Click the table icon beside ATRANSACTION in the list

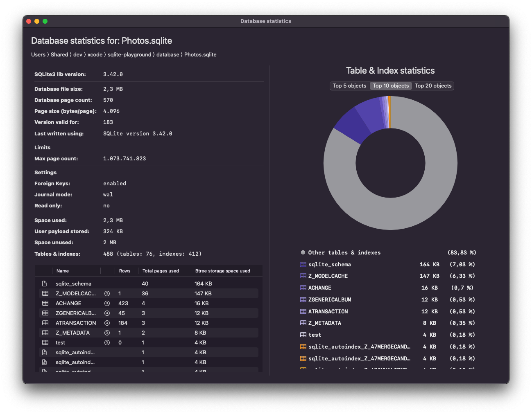click(x=45, y=323)
